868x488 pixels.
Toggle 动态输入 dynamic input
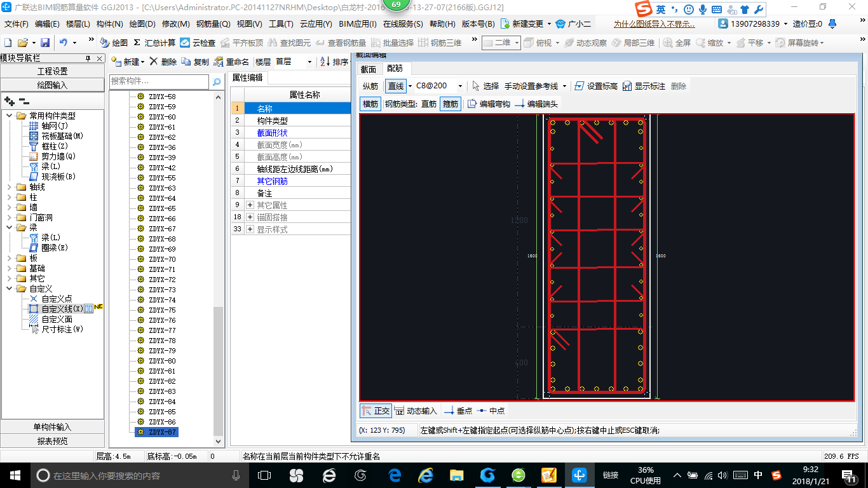click(x=416, y=410)
